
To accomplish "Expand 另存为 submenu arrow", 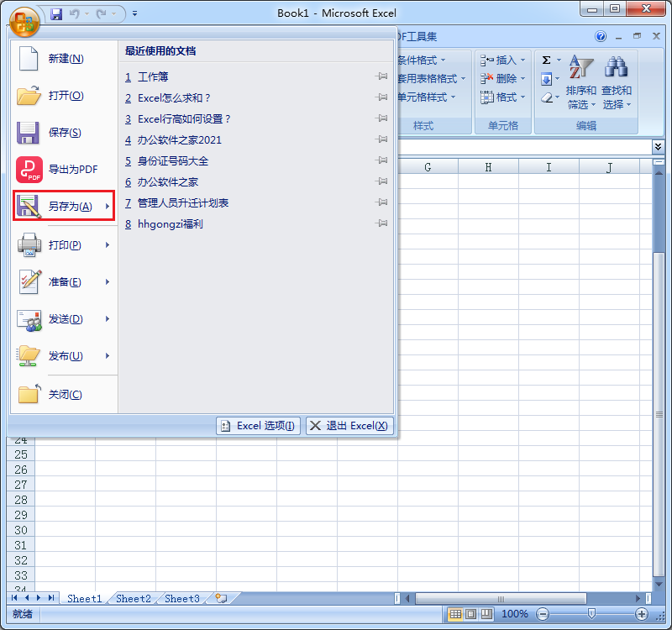I will tap(108, 206).
